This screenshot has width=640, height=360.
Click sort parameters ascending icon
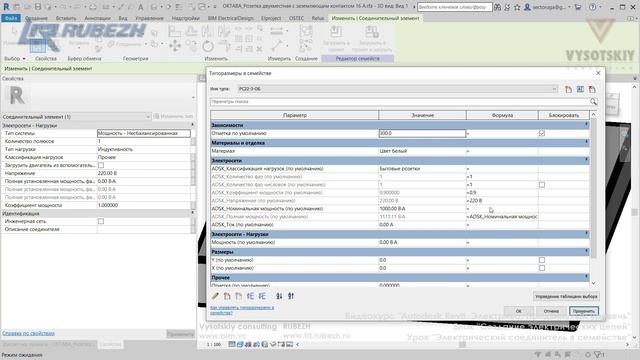click(279, 296)
